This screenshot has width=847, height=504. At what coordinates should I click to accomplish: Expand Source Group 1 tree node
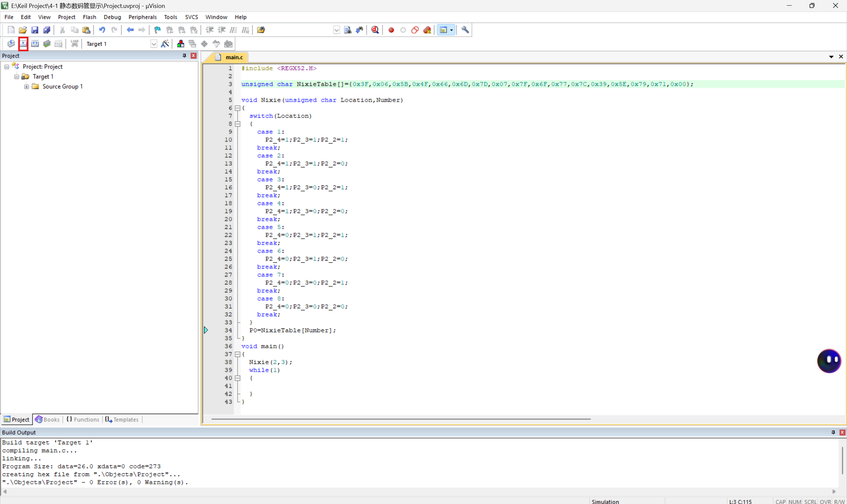click(26, 87)
